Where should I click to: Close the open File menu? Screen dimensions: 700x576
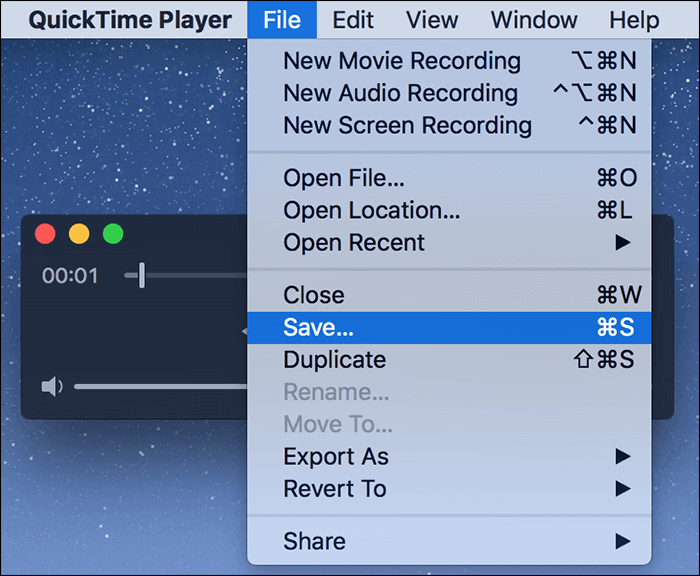pos(282,20)
